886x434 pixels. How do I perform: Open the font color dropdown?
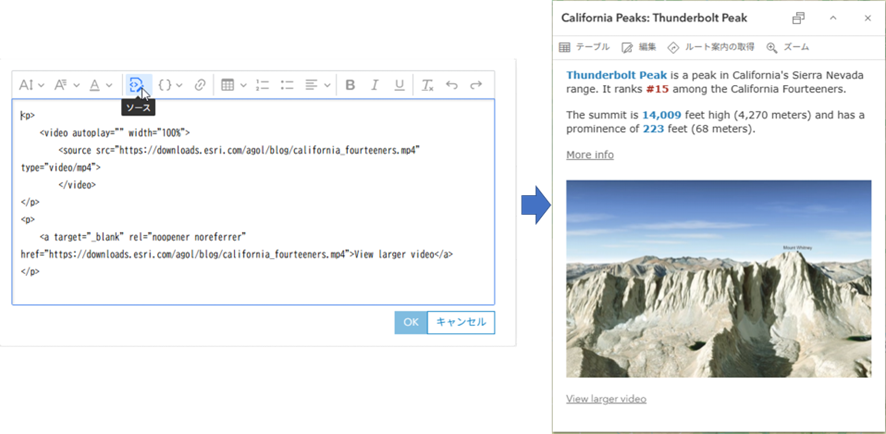[101, 85]
